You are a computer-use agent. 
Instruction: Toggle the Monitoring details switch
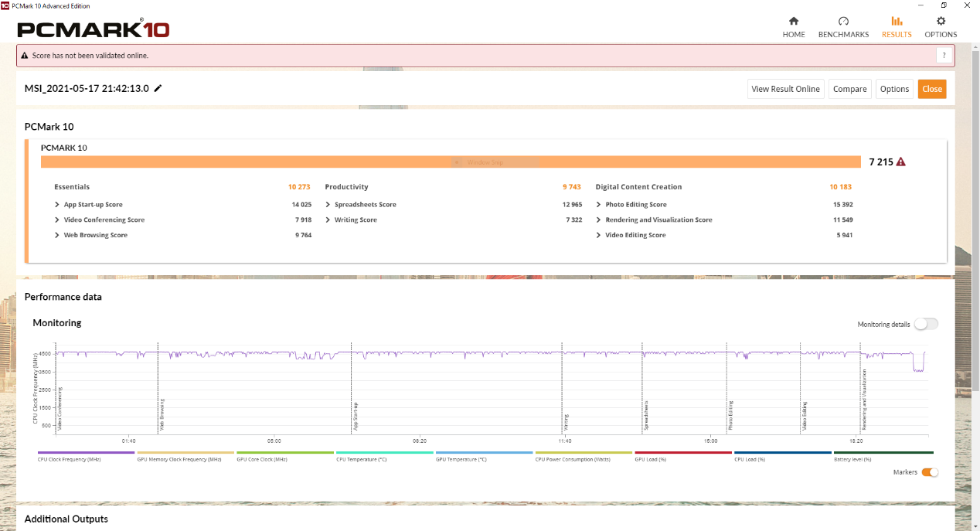coord(926,324)
